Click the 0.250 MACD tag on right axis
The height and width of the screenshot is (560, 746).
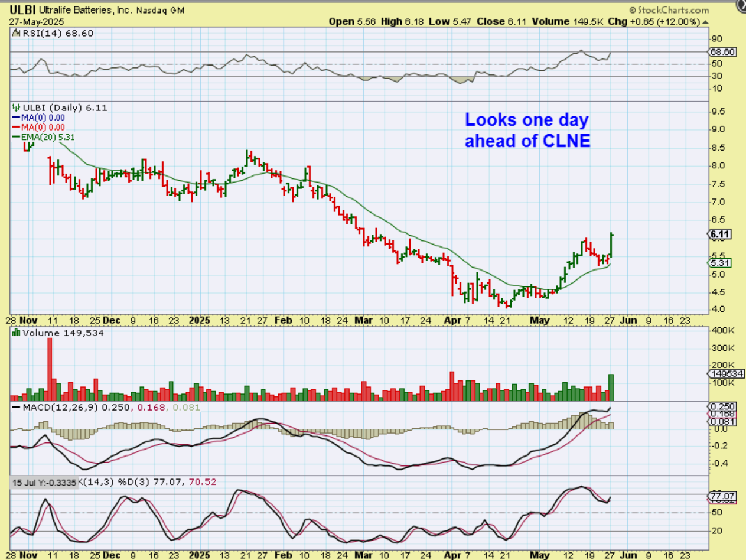721,407
